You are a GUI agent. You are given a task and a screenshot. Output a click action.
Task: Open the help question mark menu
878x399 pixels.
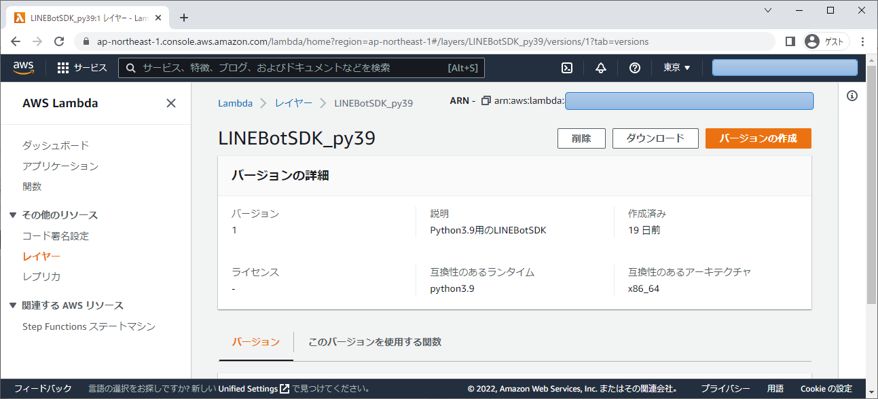coord(634,68)
